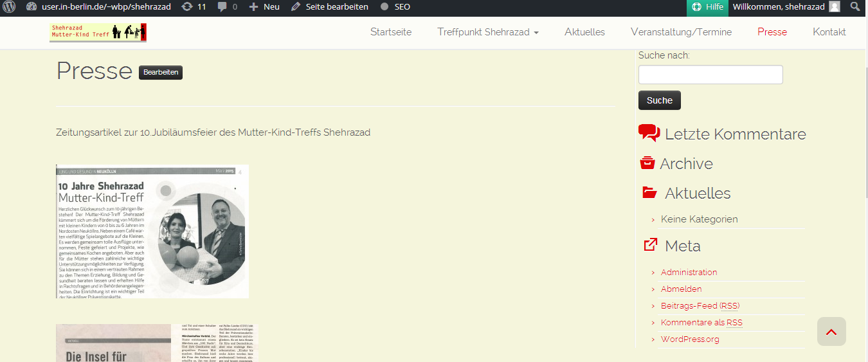Viewport: 868px width, 362px height.
Task: Open the WordPress logo menu
Action: [9, 7]
